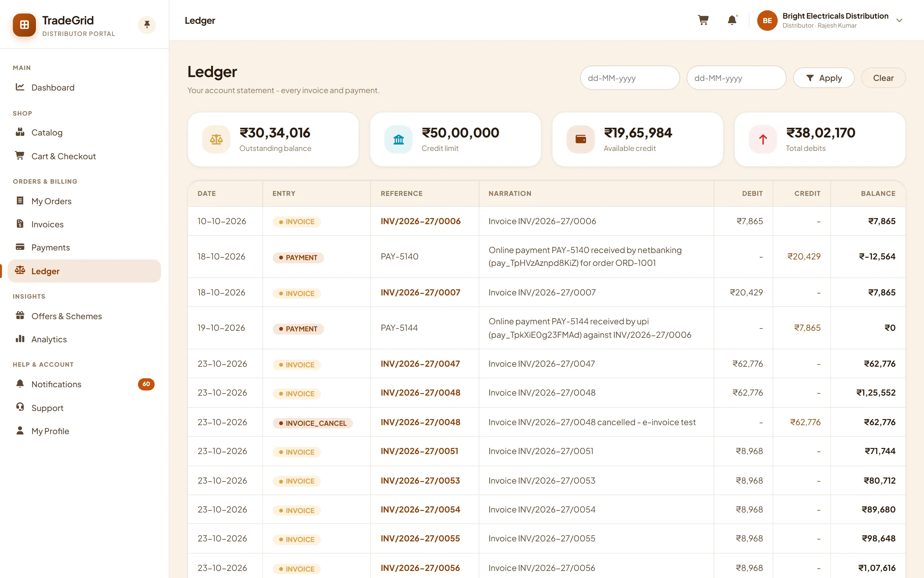Click the 60 notifications badge
This screenshot has width=924, height=578.
pyautogui.click(x=146, y=384)
